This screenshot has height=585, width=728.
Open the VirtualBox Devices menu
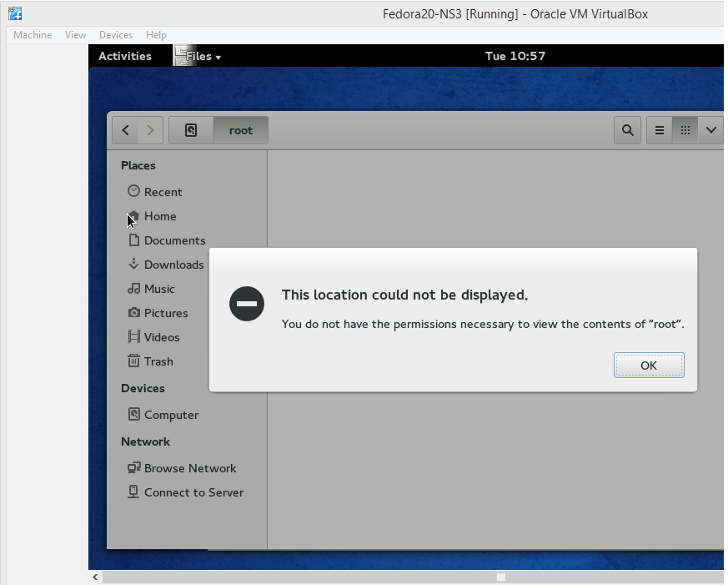(116, 35)
